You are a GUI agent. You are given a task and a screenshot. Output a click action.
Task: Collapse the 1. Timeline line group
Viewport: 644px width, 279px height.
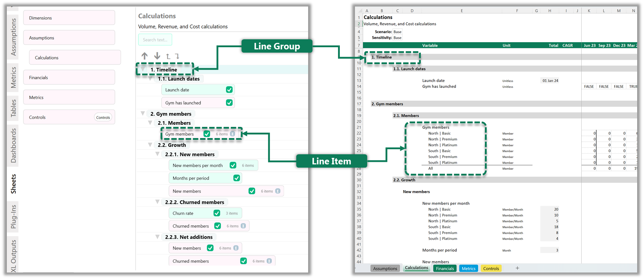coord(143,69)
